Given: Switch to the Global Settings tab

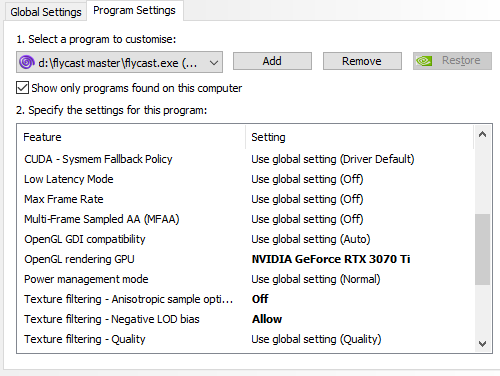Looking at the screenshot, I should pyautogui.click(x=46, y=12).
